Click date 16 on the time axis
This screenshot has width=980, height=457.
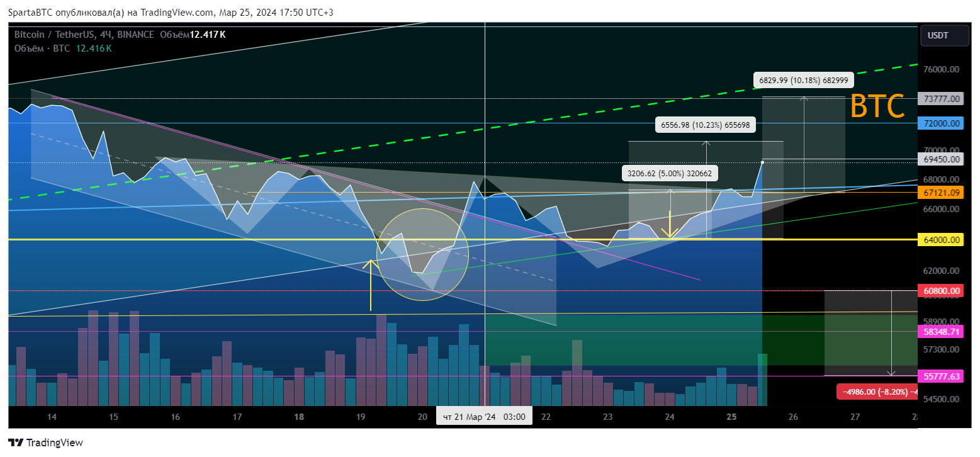[175, 417]
